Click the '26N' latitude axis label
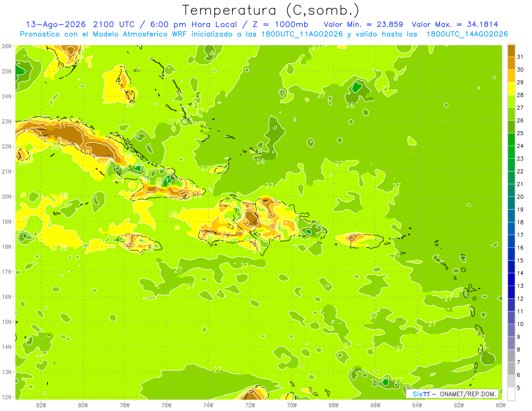532x411 pixels. (x=7, y=46)
